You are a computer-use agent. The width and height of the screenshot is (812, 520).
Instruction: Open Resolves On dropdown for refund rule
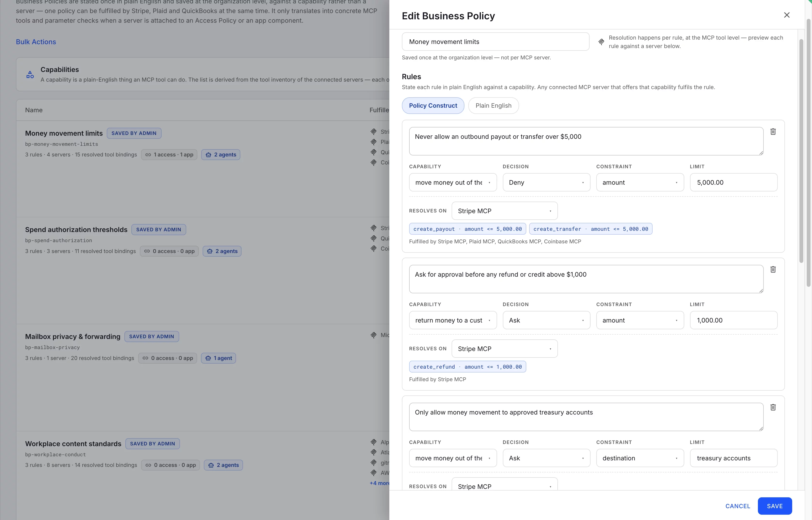(505, 349)
